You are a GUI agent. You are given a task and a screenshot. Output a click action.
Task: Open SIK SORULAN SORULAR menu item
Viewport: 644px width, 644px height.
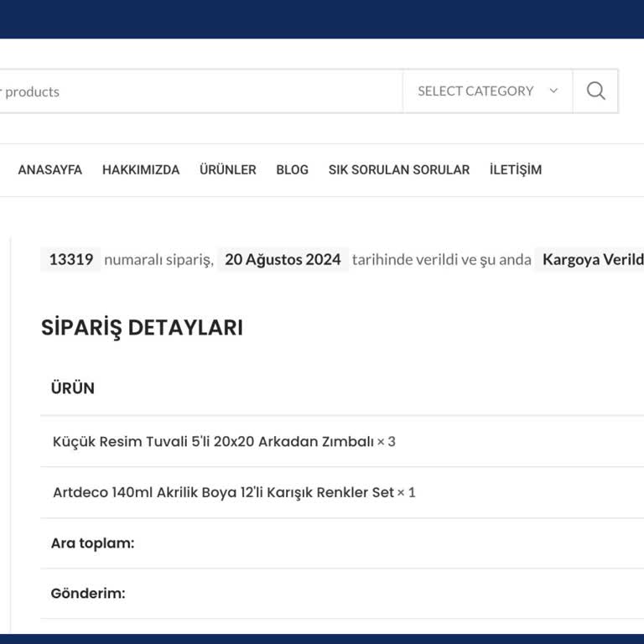tap(399, 169)
